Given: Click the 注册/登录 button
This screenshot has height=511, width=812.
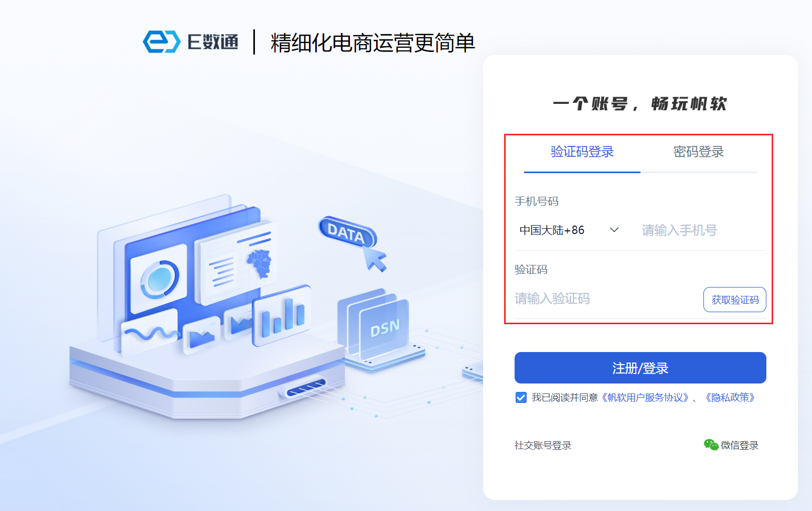Looking at the screenshot, I should point(640,368).
